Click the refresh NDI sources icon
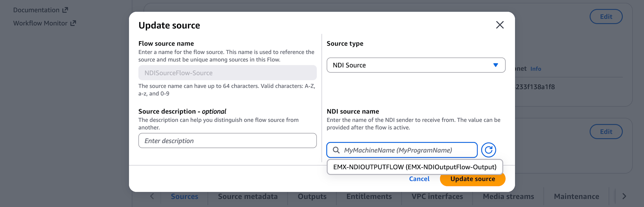This screenshot has height=207, width=644. pos(488,150)
